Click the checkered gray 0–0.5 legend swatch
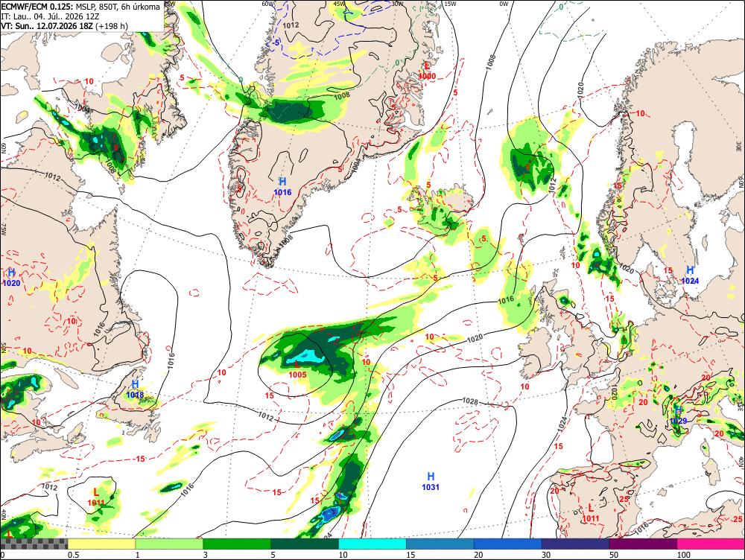Screen dimensions: 745x560 [x=34, y=544]
